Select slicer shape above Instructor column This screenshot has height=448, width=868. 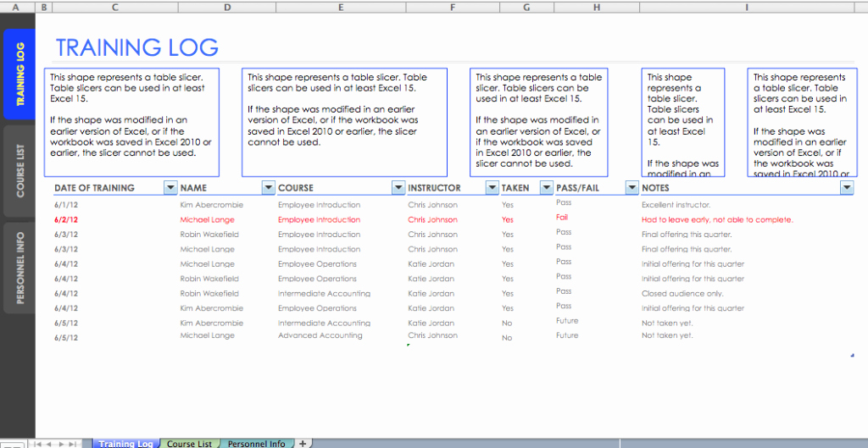pos(538,122)
